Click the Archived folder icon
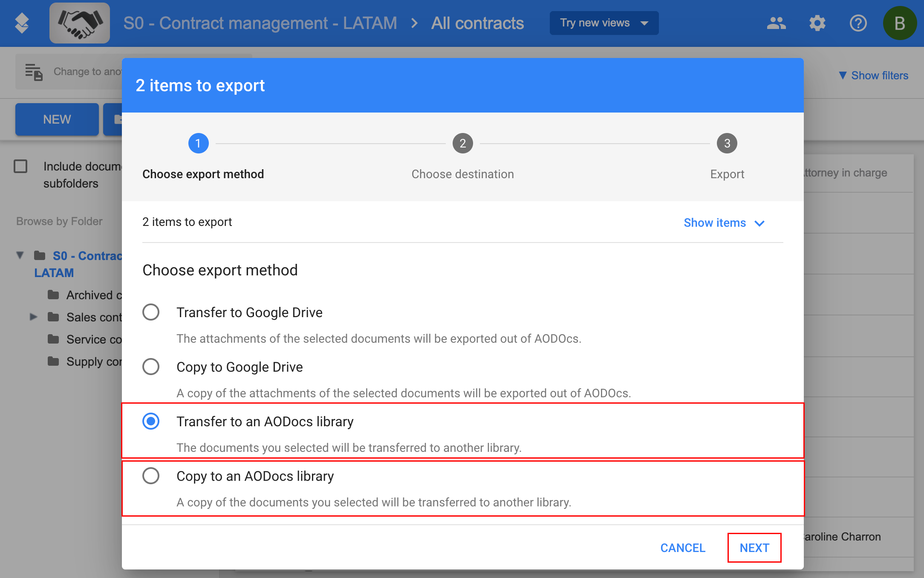 [x=53, y=295]
